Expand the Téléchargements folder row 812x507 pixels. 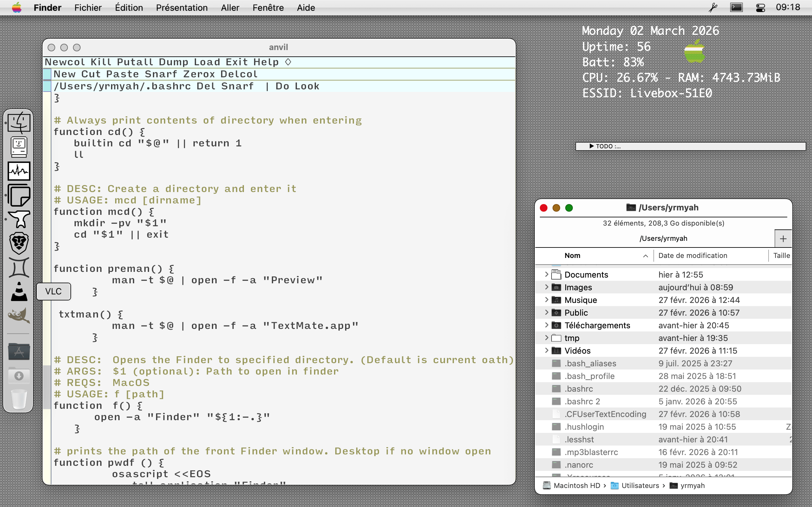click(546, 325)
